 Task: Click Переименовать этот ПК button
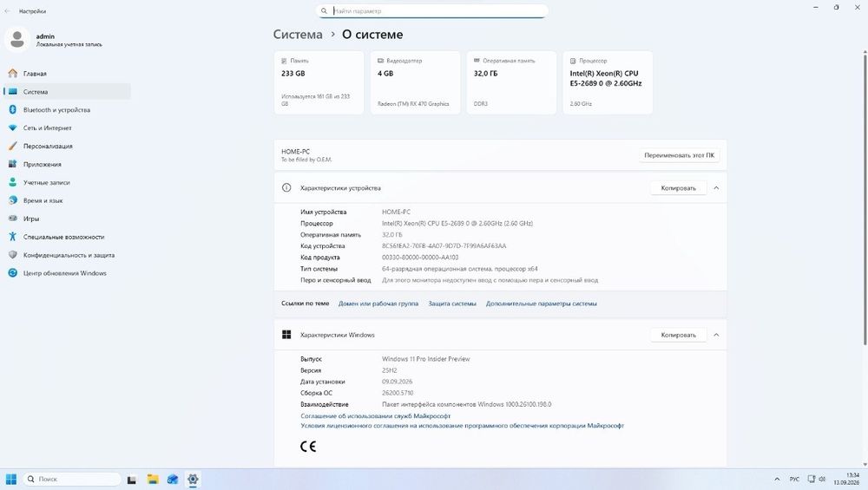click(679, 155)
